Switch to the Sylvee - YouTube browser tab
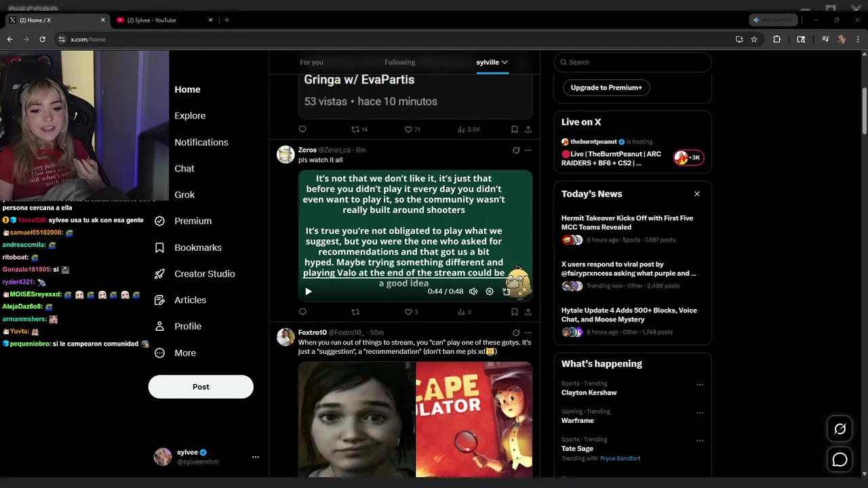Image resolution: width=868 pixels, height=488 pixels. [163, 20]
